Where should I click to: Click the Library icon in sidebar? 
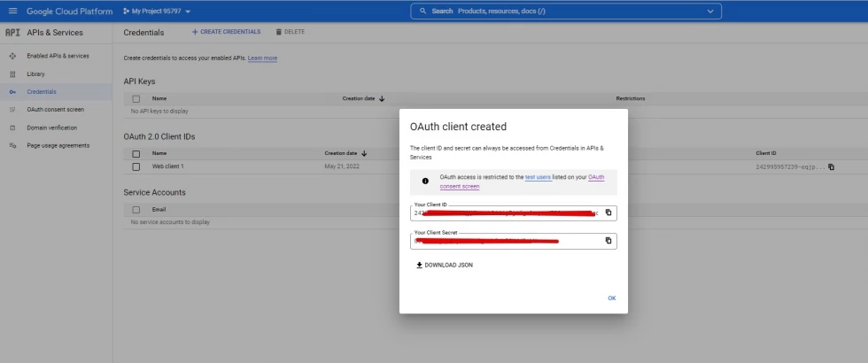click(12, 74)
